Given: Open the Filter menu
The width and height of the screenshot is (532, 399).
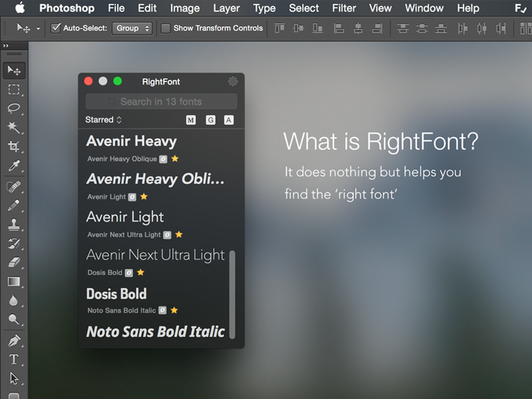Looking at the screenshot, I should (x=344, y=8).
